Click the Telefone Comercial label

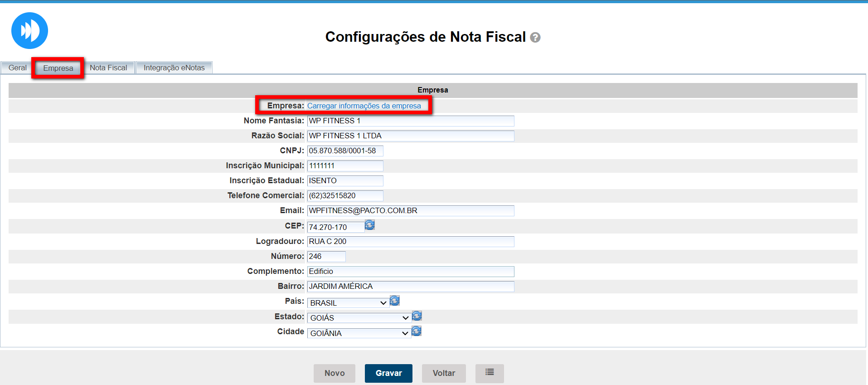[266, 195]
